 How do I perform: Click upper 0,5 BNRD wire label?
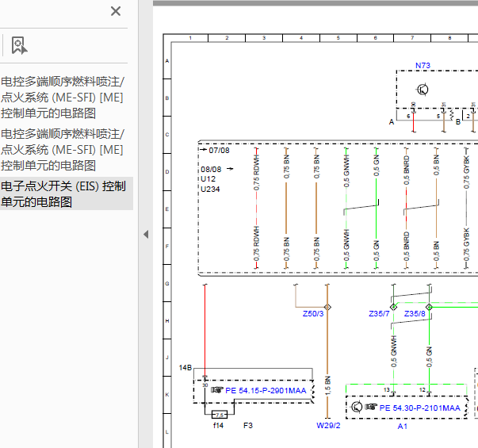point(407,170)
